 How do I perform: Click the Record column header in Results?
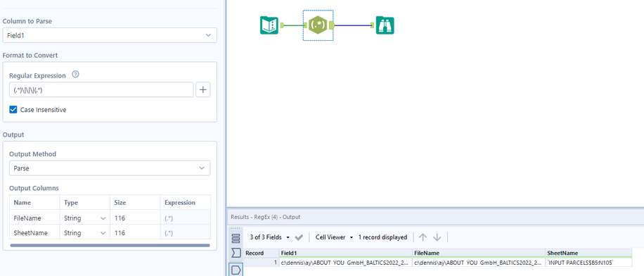pos(261,253)
